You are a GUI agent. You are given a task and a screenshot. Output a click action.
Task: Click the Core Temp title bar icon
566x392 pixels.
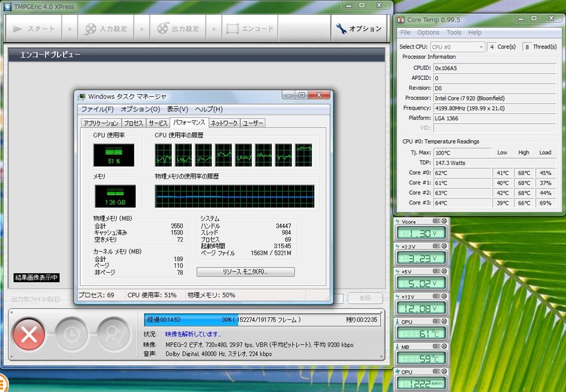pos(401,19)
